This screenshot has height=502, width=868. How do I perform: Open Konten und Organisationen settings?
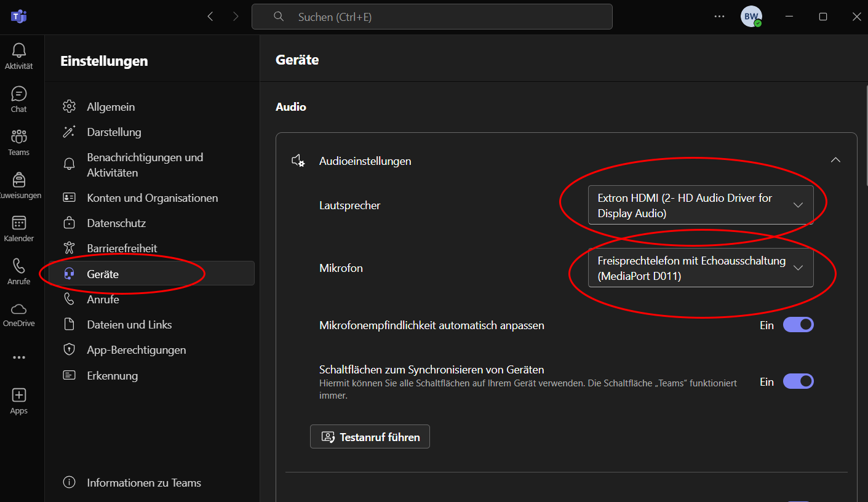tap(151, 197)
